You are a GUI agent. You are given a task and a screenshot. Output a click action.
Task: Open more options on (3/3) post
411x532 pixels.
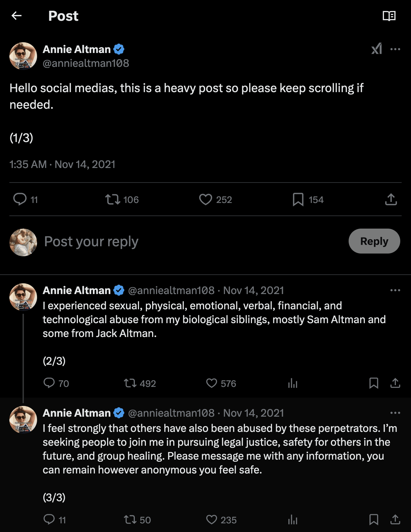click(x=395, y=413)
